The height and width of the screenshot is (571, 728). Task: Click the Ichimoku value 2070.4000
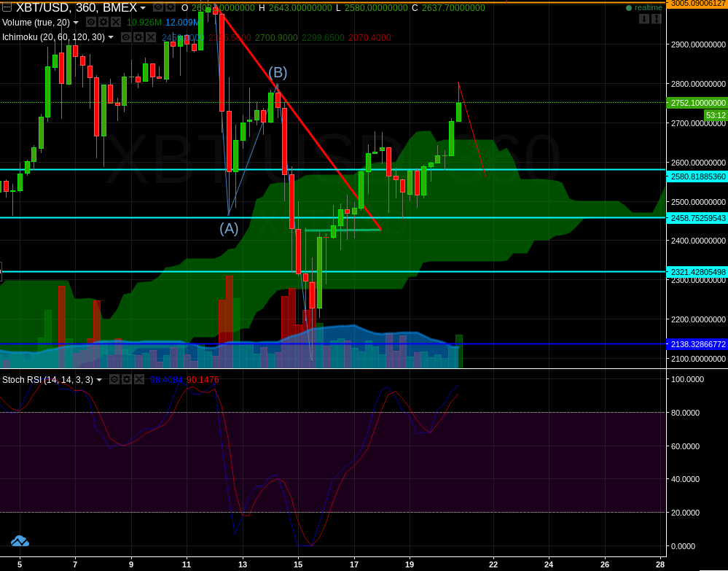(x=369, y=38)
